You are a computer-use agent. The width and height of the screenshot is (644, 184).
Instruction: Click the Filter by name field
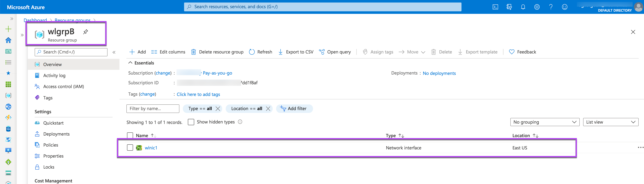click(153, 109)
